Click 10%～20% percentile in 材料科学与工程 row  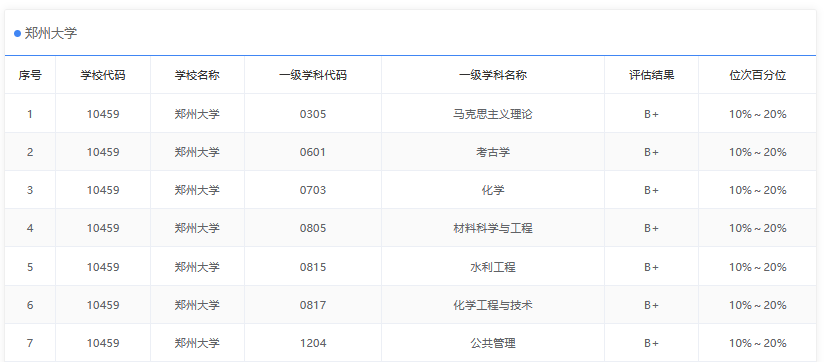[x=757, y=228]
